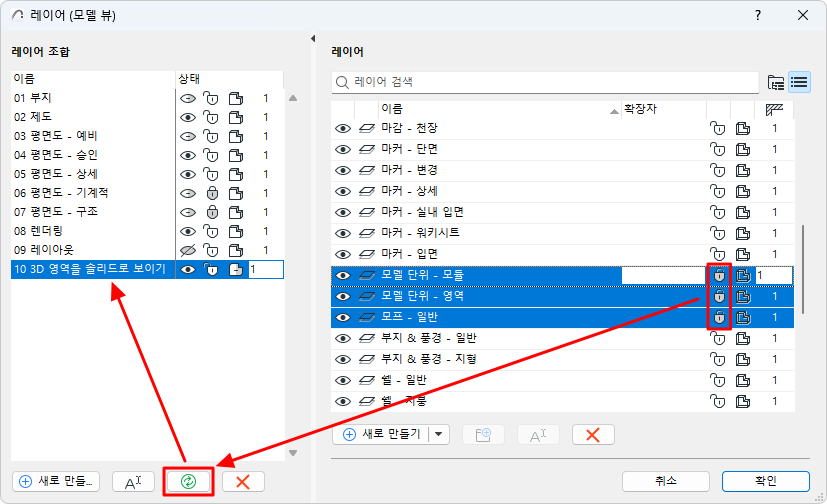Toggle visibility eye of 쉘 - 일반 layer

click(343, 381)
